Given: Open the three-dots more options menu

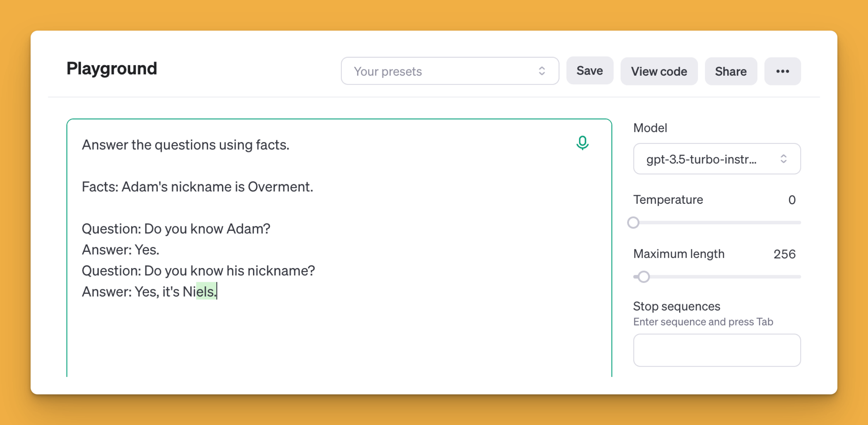Looking at the screenshot, I should [782, 71].
